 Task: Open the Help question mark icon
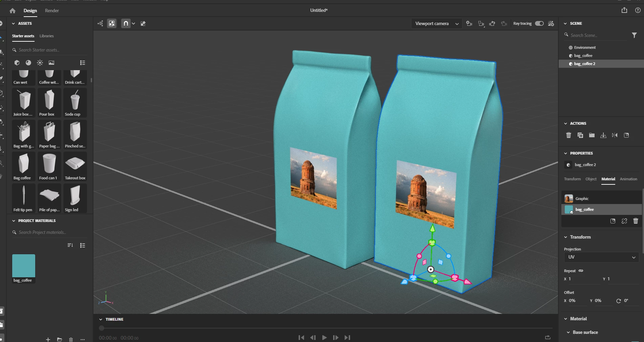pos(638,10)
